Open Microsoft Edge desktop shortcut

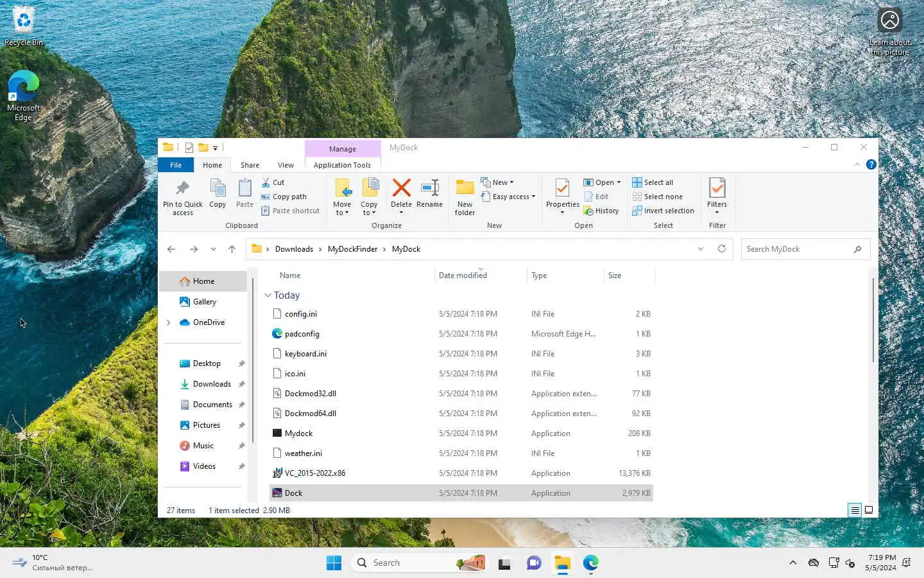(24, 95)
